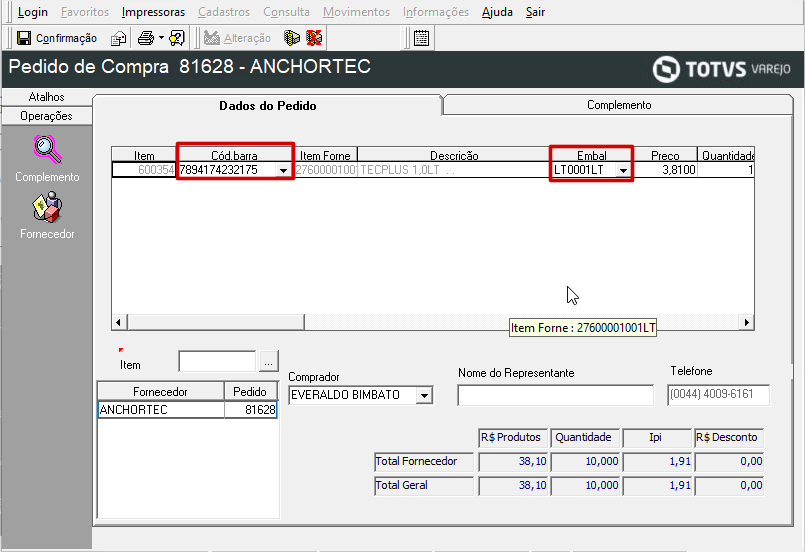This screenshot has width=805, height=552.
Task: Click the crossed-out coins icon
Action: pos(314,38)
